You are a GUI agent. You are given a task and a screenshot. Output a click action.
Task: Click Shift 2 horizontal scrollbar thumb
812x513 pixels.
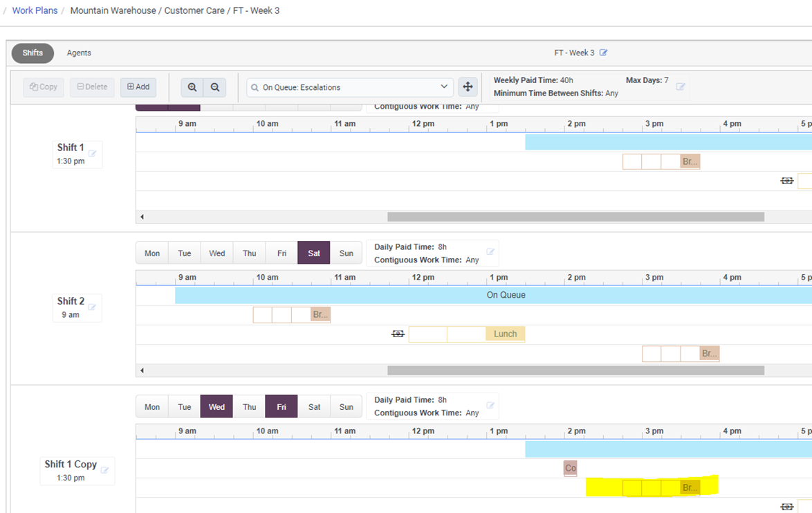pos(576,370)
